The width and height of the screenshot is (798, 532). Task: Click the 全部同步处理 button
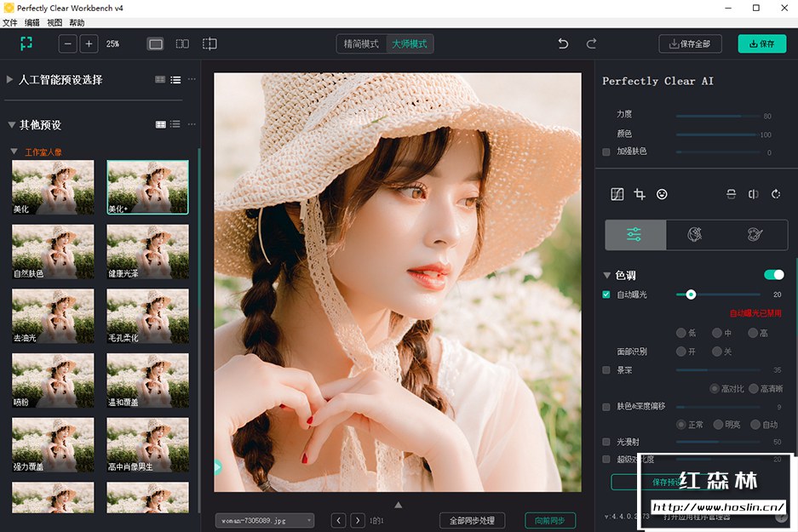point(472,520)
